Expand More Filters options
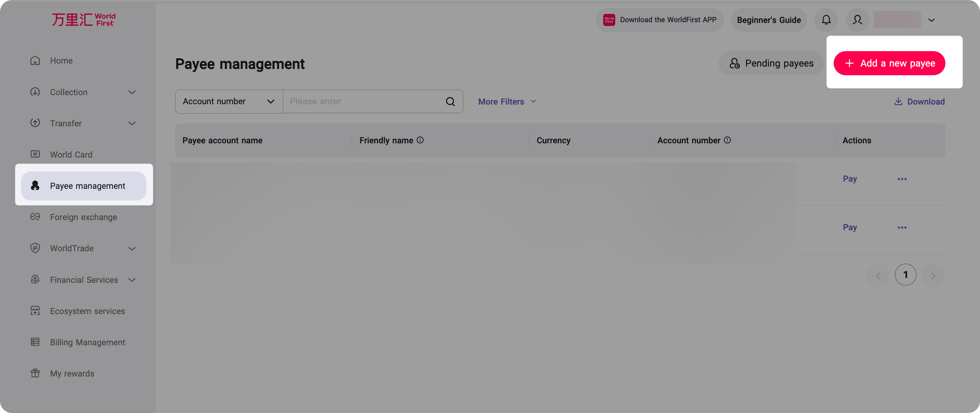This screenshot has height=413, width=980. pyautogui.click(x=507, y=102)
